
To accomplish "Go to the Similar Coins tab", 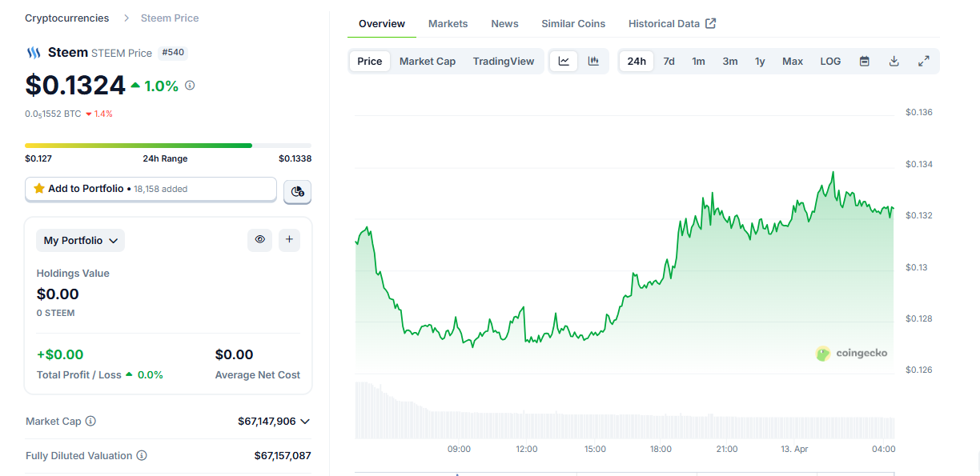I will click(x=573, y=24).
